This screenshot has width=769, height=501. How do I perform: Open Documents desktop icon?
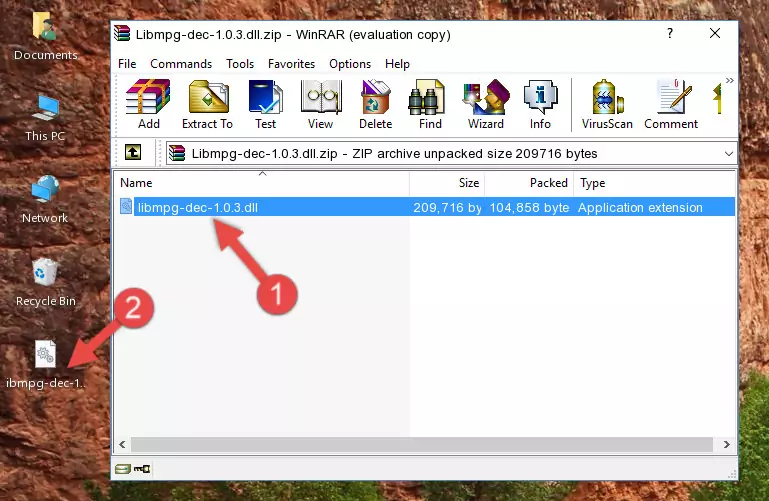[45, 36]
